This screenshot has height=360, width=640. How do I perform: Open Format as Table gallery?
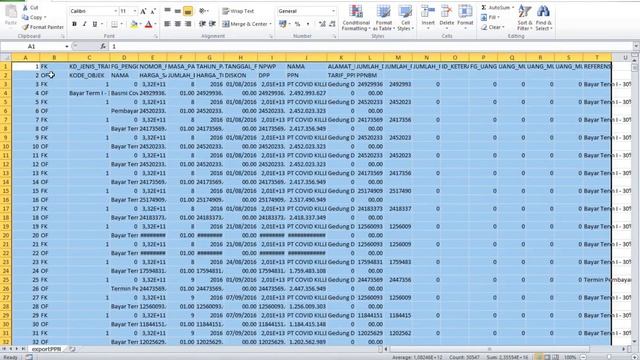(x=383, y=18)
